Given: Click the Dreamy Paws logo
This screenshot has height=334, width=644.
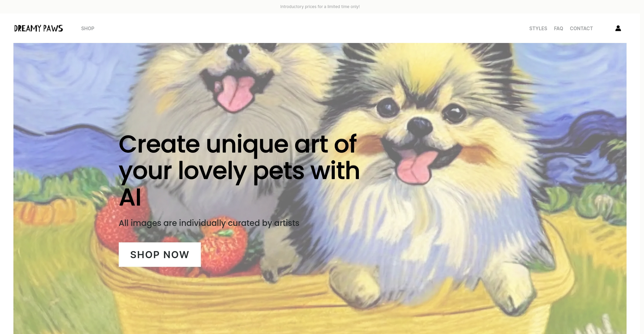Looking at the screenshot, I should click(39, 28).
